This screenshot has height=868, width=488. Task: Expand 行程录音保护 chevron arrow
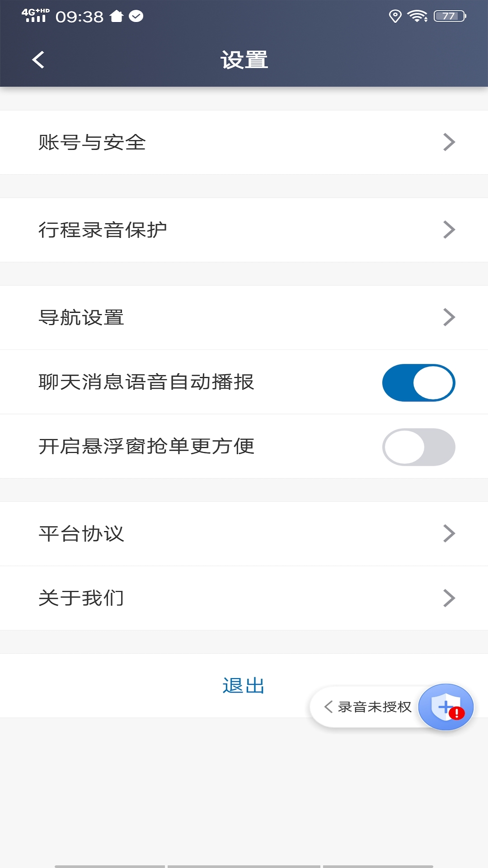point(449,230)
